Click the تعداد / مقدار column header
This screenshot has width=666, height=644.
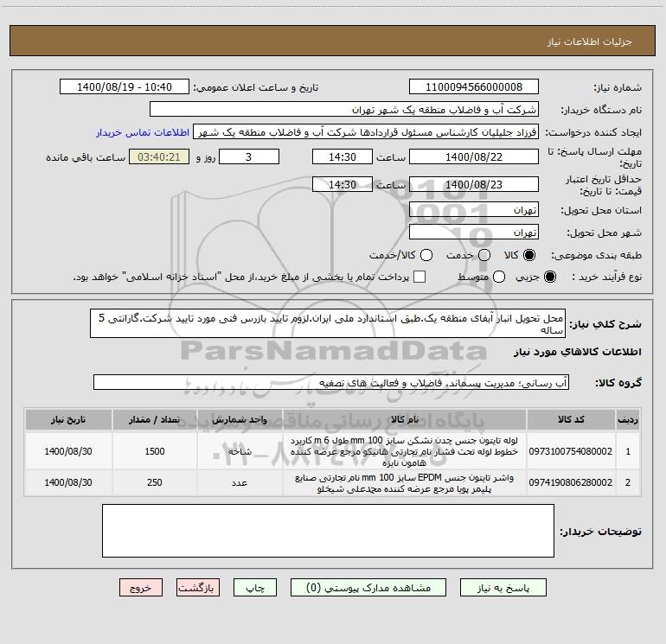[x=155, y=420]
